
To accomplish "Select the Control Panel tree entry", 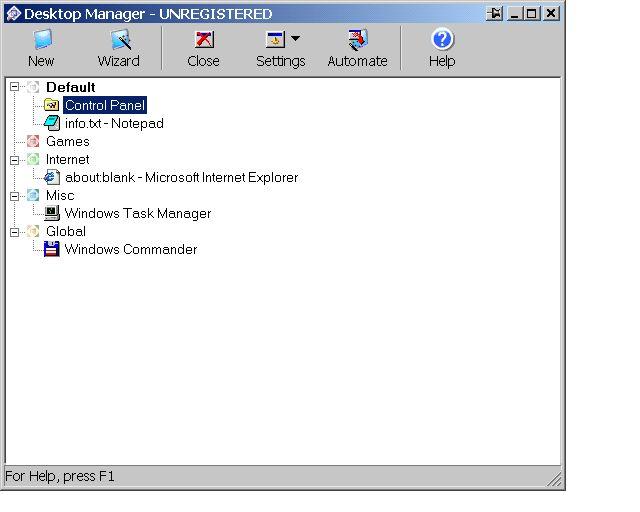I will pyautogui.click(x=105, y=105).
